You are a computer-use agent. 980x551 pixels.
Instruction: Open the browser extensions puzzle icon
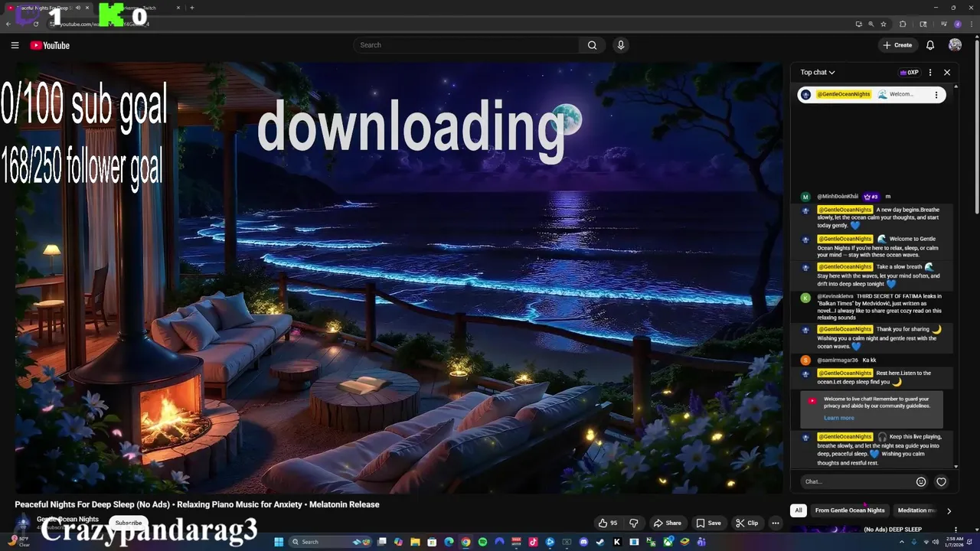(903, 24)
